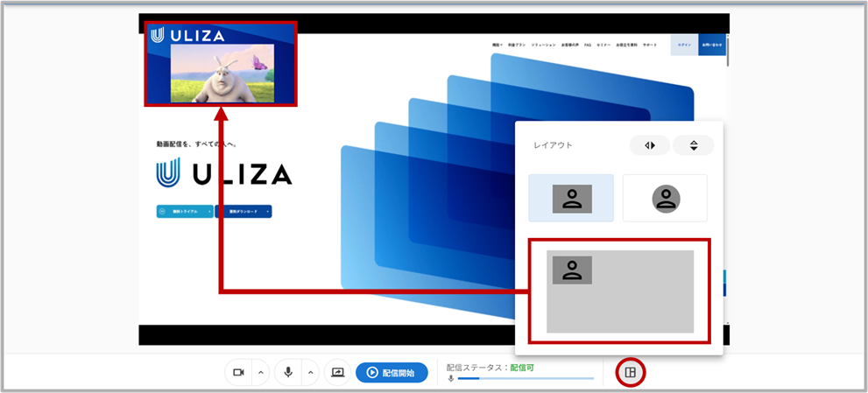This screenshot has height=393, width=868.
Task: Click the 資料ダウンロード button in preview
Action: pyautogui.click(x=243, y=212)
